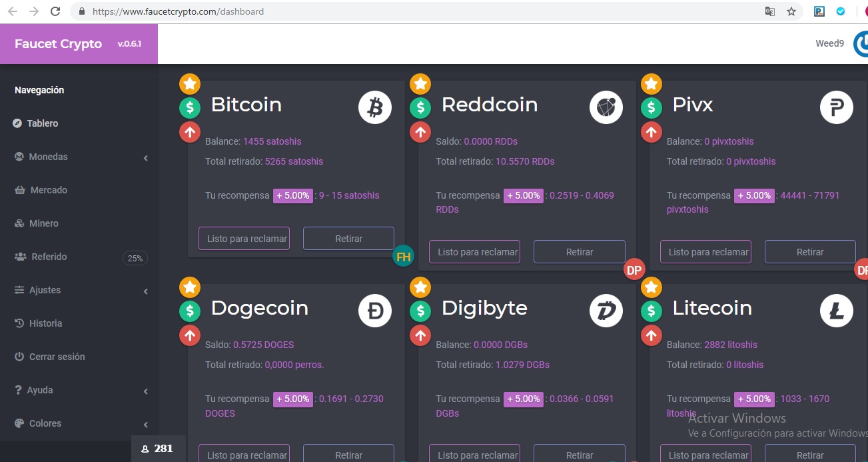Click the star icon on Litecoin card
The height and width of the screenshot is (462, 868).
coord(651,287)
